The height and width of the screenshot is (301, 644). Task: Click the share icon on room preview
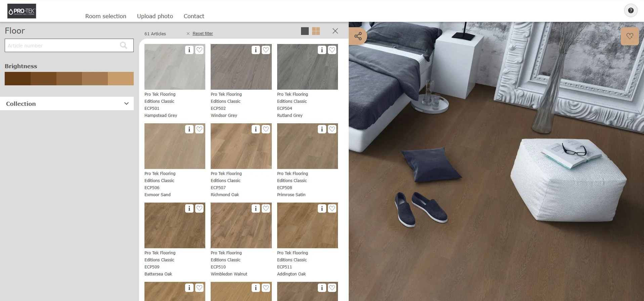(358, 36)
